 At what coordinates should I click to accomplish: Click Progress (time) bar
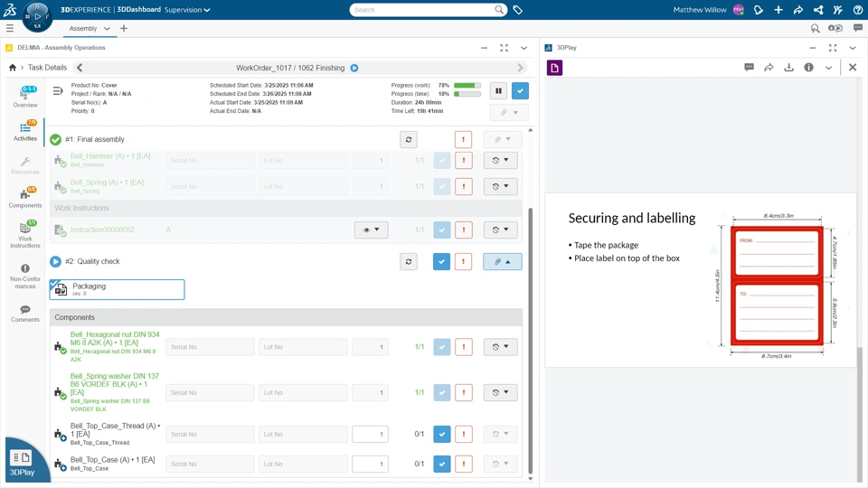[x=467, y=94]
